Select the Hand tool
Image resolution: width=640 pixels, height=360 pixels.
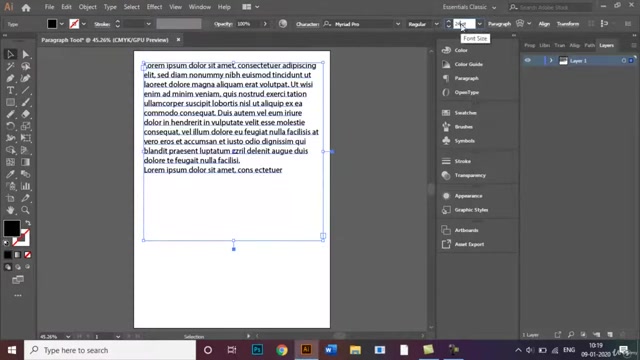[10, 210]
